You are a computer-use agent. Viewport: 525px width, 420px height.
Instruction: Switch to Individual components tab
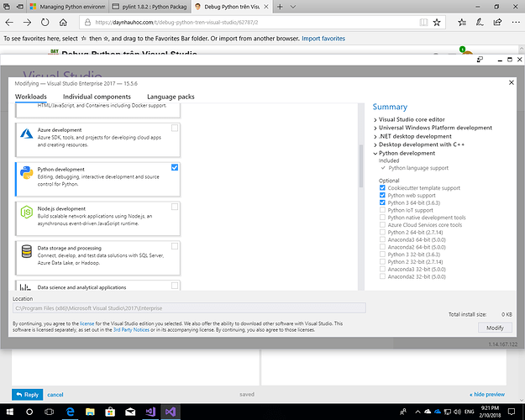[97, 97]
